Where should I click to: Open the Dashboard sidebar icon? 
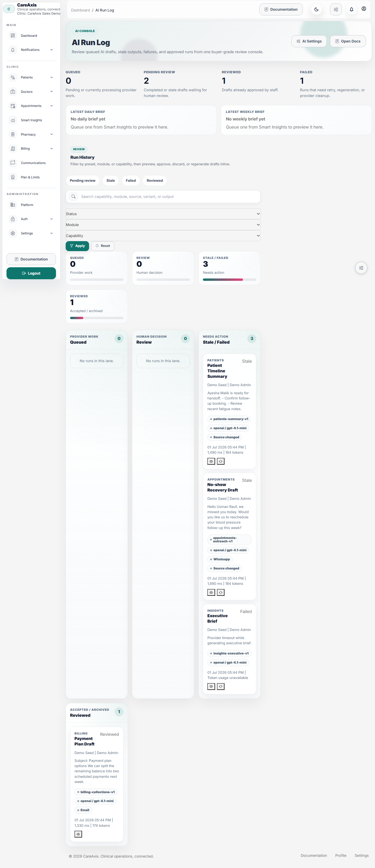pos(13,36)
